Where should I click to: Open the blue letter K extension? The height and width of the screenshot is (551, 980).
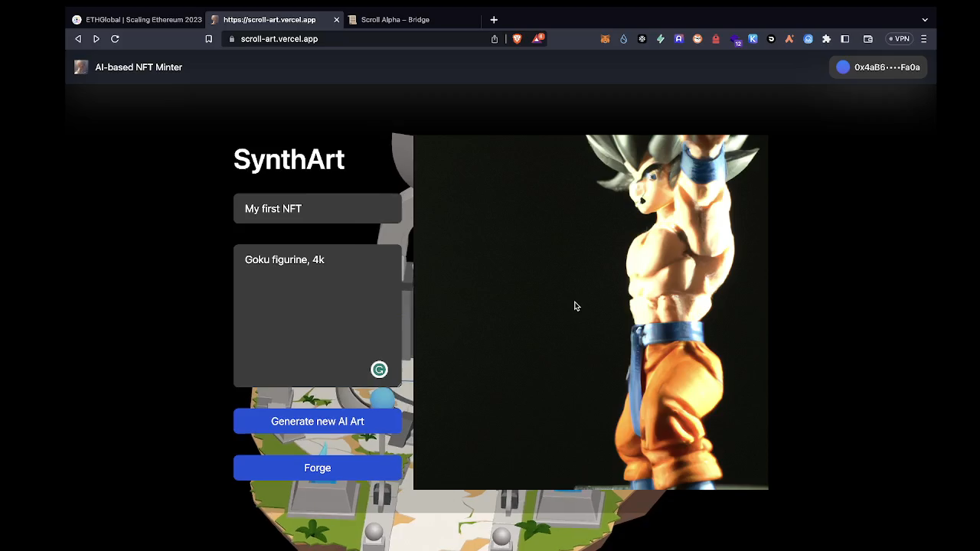[753, 39]
